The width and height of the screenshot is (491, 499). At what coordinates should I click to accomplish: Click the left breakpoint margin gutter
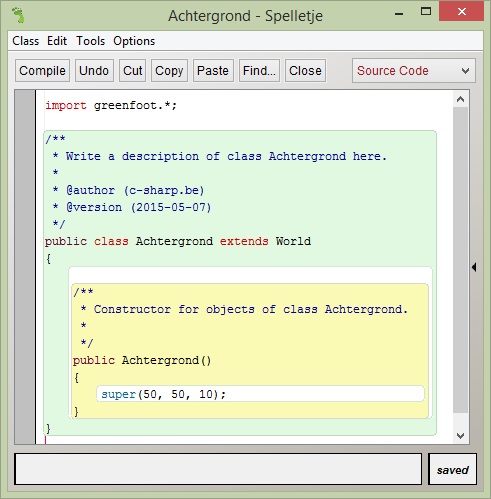click(x=25, y=267)
